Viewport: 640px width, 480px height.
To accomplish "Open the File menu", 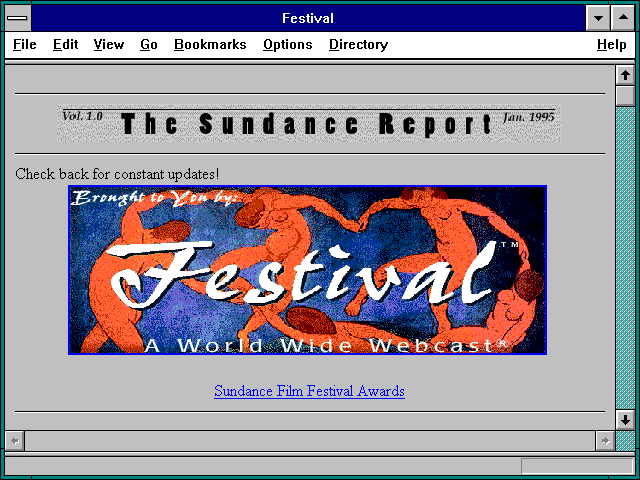I will [24, 44].
